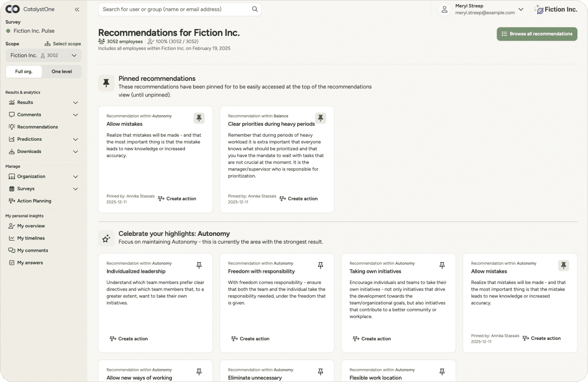This screenshot has width=588, height=382.
Task: Expand the Organization menu chevron
Action: (76, 176)
